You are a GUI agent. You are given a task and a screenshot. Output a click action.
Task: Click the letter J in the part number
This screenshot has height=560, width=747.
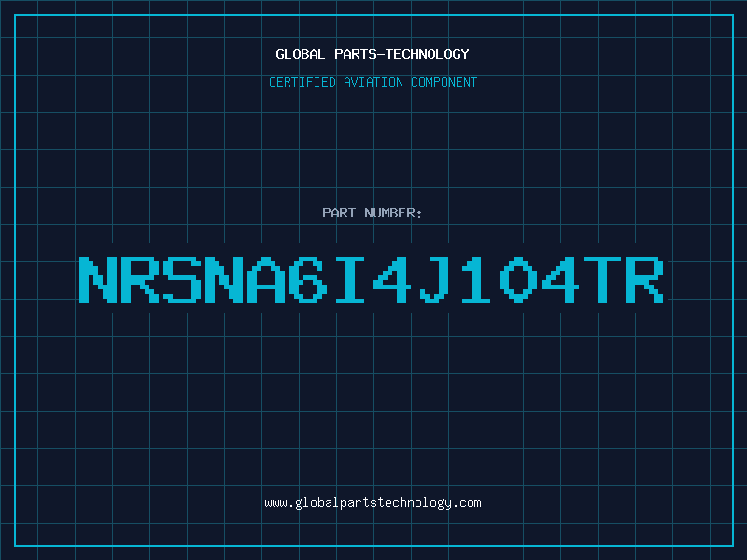pyautogui.click(x=433, y=280)
